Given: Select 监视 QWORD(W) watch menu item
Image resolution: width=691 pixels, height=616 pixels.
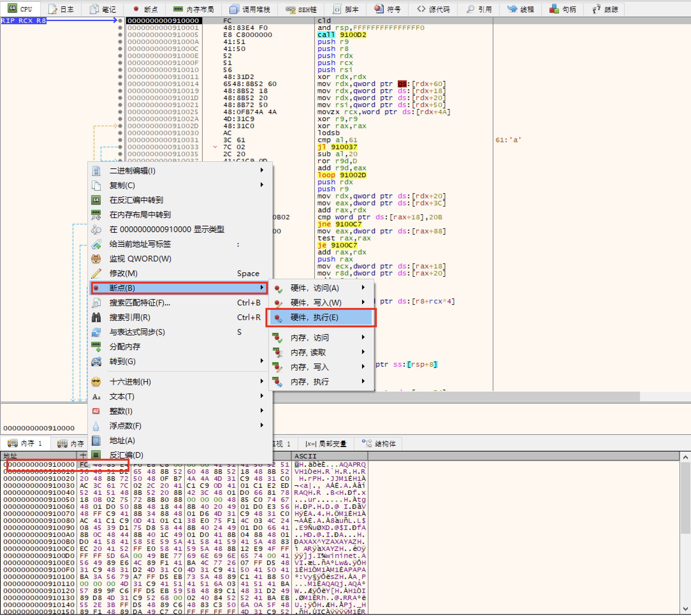Looking at the screenshot, I should [140, 259].
